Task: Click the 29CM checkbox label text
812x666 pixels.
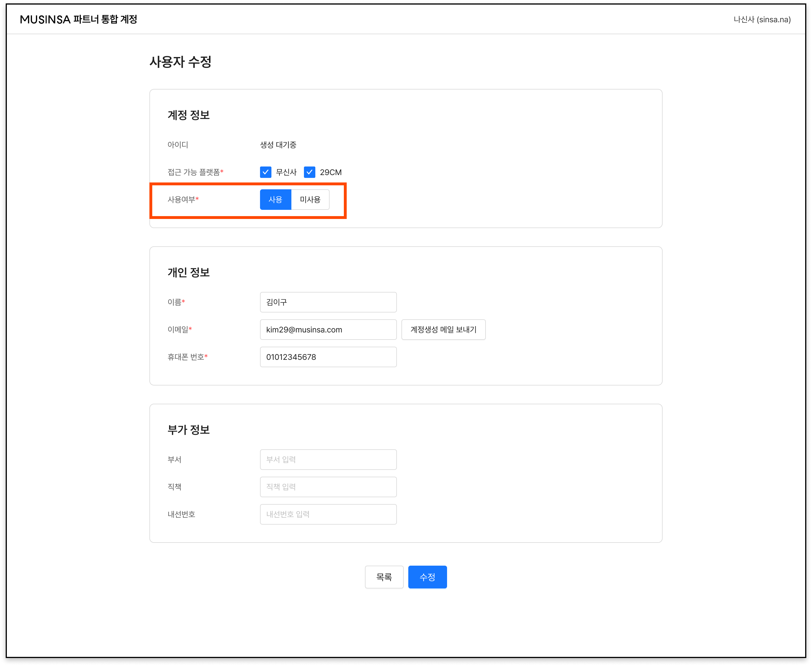Action: pyautogui.click(x=331, y=172)
